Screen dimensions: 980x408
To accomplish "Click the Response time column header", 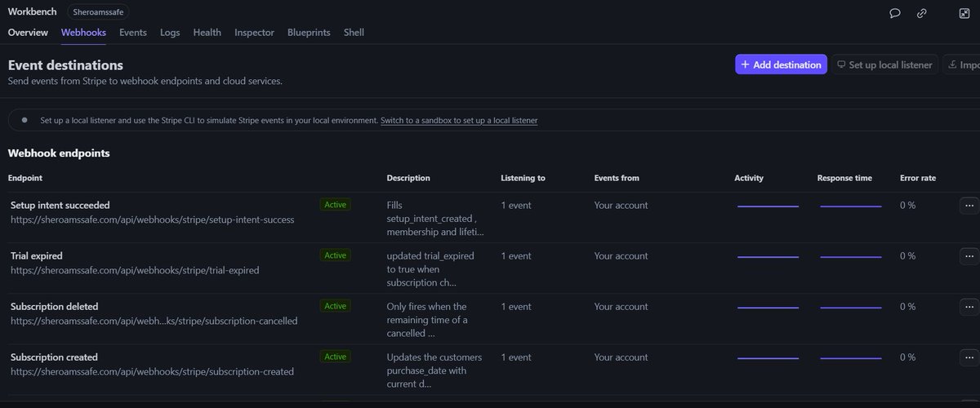I will coord(844,178).
